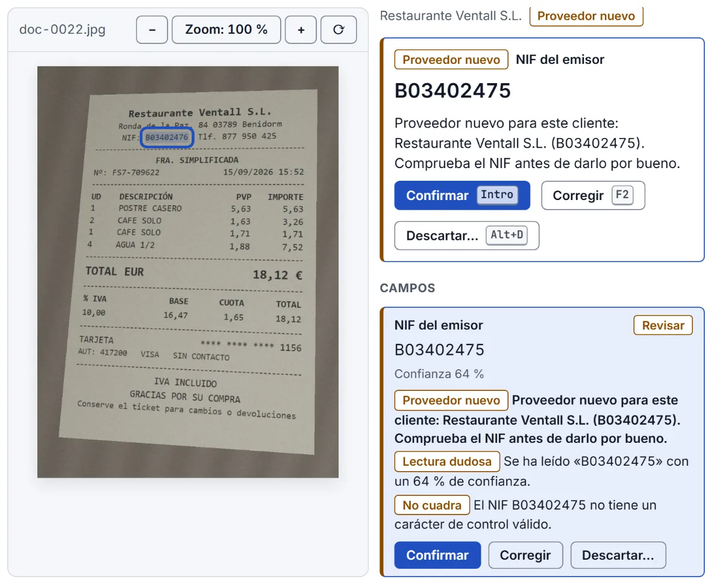Click the Revisar badge
Viewport: 723px width, 588px height.
(663, 325)
